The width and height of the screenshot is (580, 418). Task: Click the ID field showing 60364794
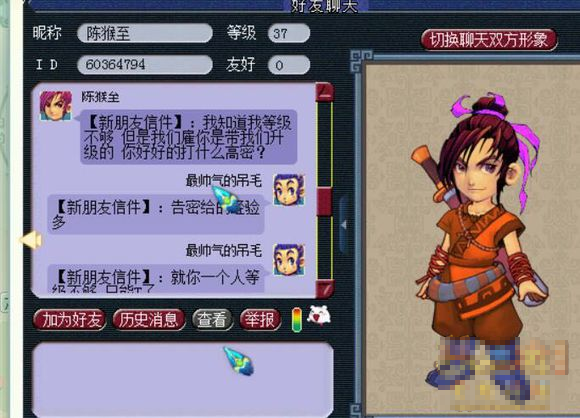(145, 65)
